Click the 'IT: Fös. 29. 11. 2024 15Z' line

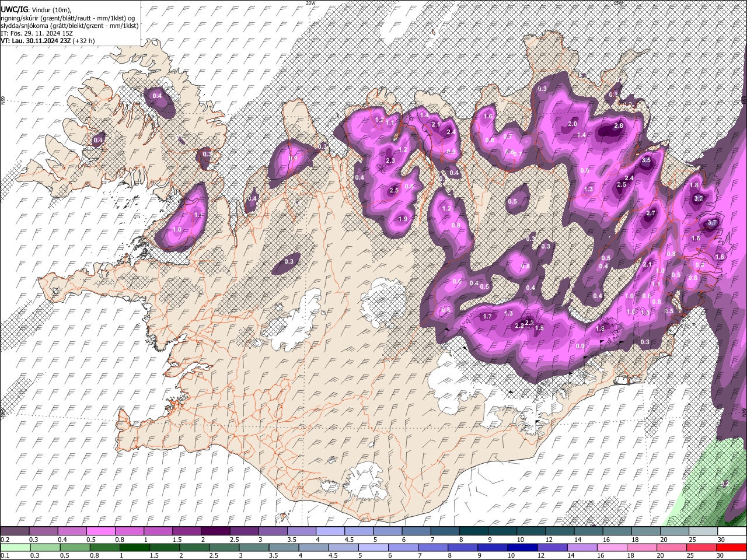[x=37, y=33]
